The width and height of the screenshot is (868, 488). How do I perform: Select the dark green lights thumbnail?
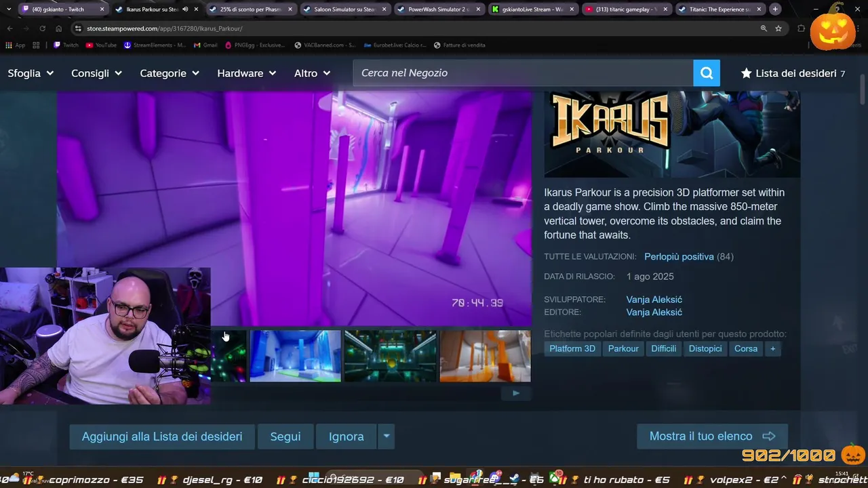pos(229,356)
